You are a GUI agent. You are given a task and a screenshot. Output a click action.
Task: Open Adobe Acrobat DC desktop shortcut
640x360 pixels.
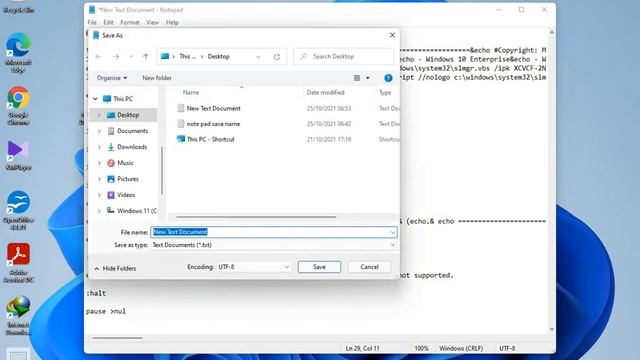point(18,263)
